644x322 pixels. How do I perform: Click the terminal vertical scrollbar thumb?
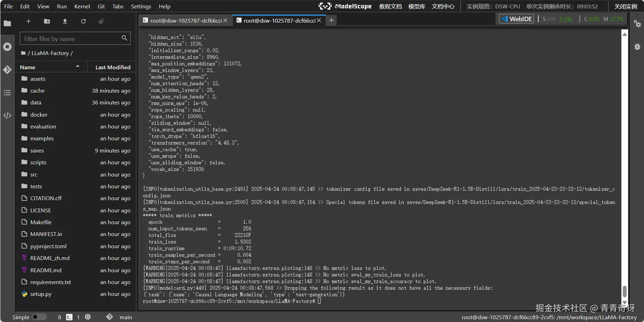pos(625,292)
